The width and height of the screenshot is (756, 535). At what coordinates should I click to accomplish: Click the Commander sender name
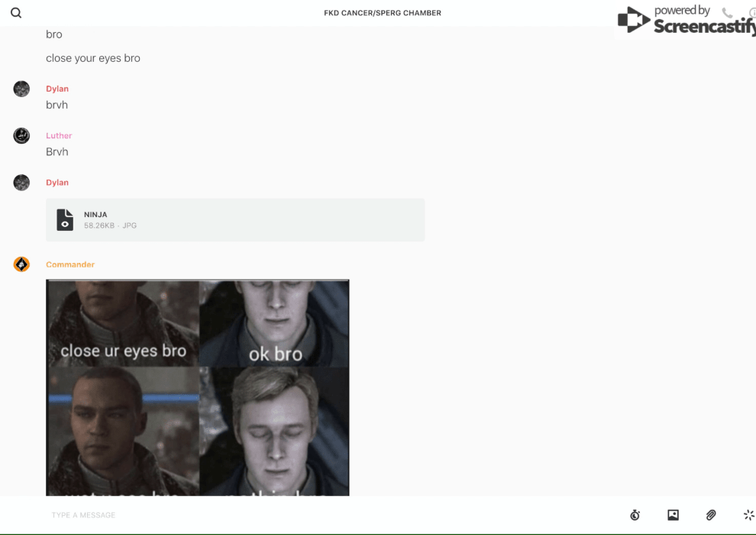tap(70, 264)
